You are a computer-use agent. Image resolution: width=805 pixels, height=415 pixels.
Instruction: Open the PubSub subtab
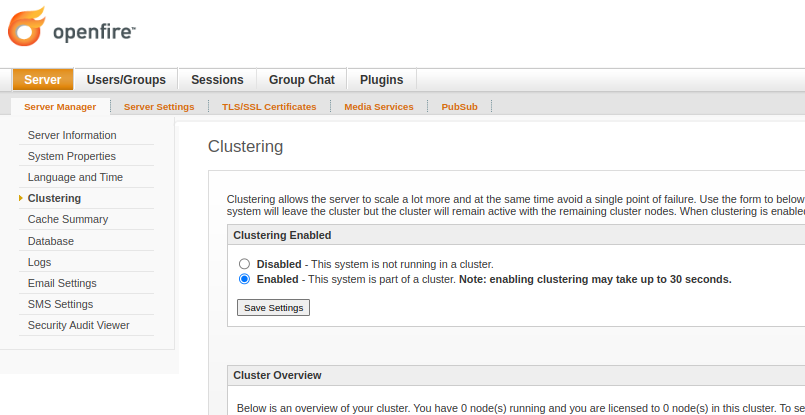[x=459, y=106]
